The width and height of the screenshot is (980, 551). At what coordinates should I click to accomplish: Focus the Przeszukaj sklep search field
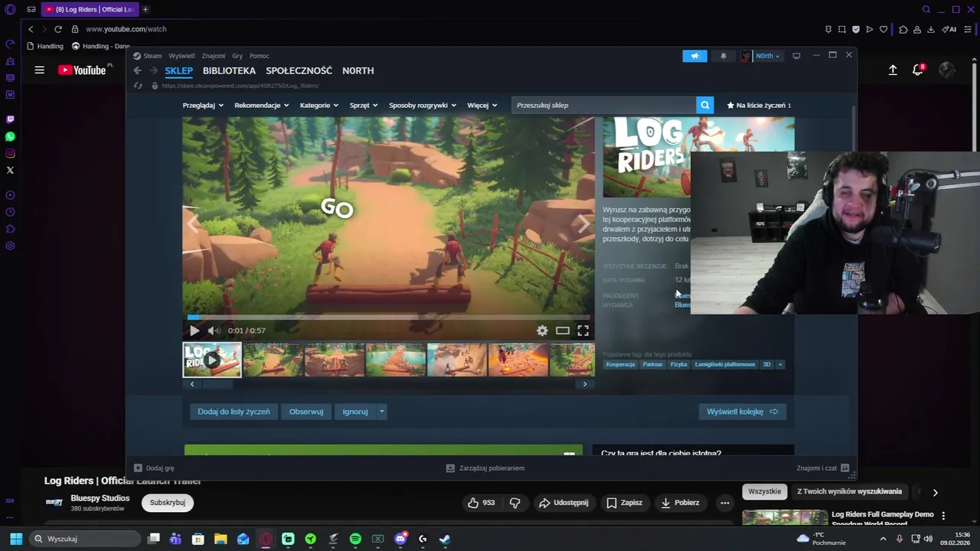click(x=604, y=106)
